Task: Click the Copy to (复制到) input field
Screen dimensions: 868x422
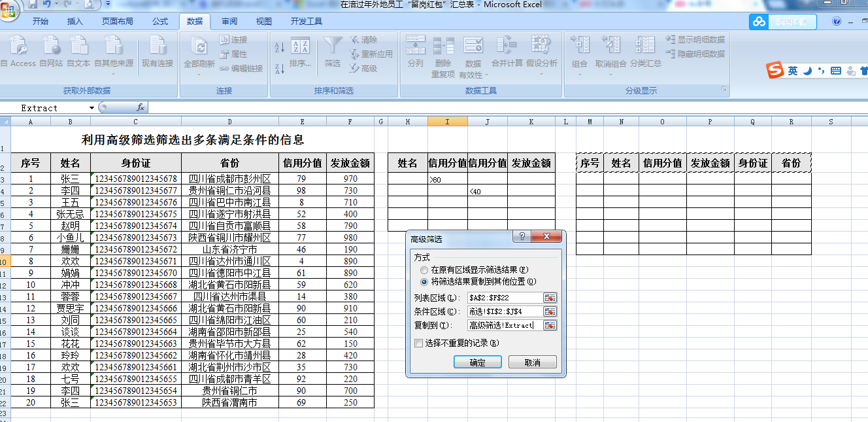Action: pos(505,325)
